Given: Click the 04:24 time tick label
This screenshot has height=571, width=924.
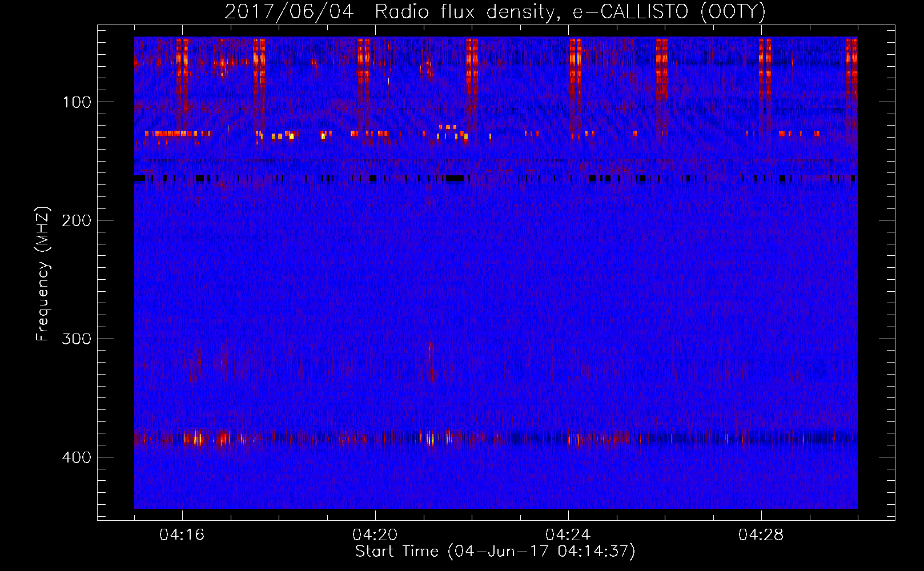Looking at the screenshot, I should [568, 535].
